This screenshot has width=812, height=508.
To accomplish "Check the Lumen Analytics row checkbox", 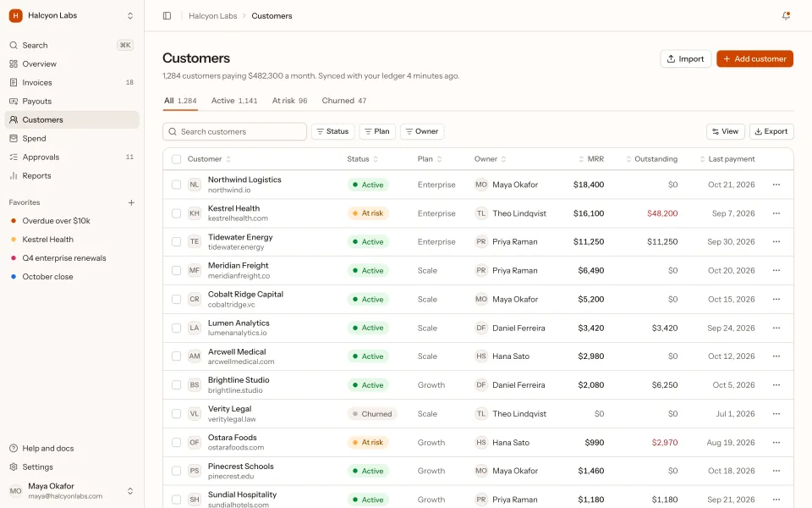I will pyautogui.click(x=177, y=328).
